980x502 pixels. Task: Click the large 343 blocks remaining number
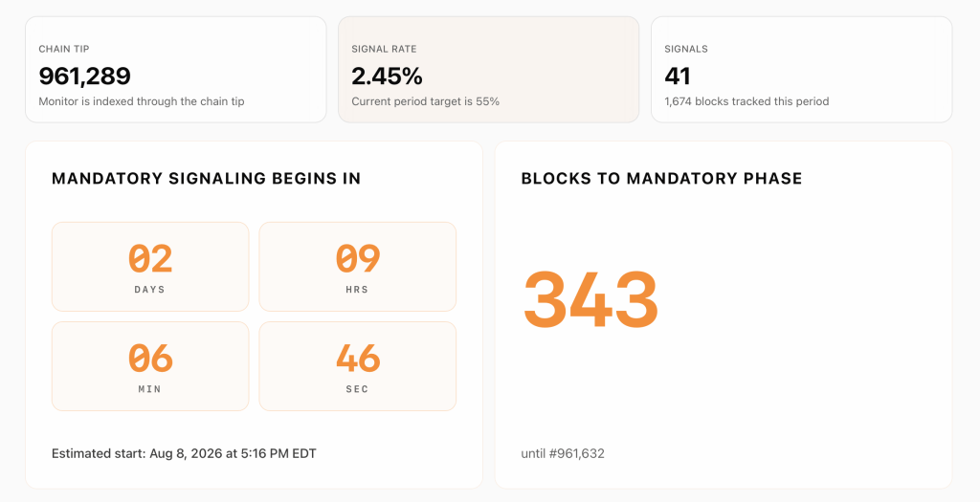point(590,299)
